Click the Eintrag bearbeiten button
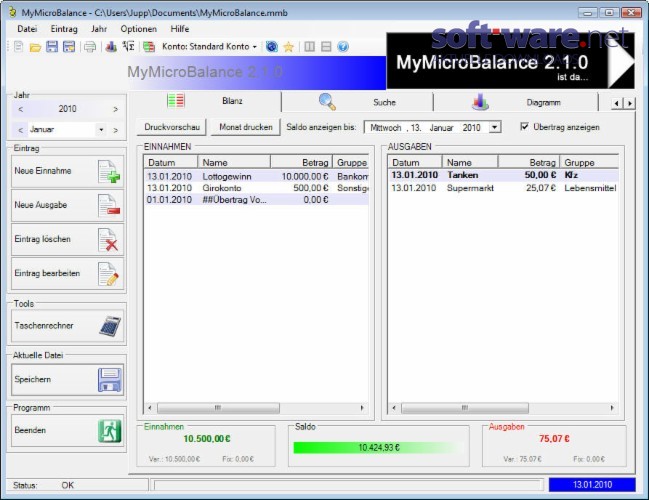 point(67,274)
